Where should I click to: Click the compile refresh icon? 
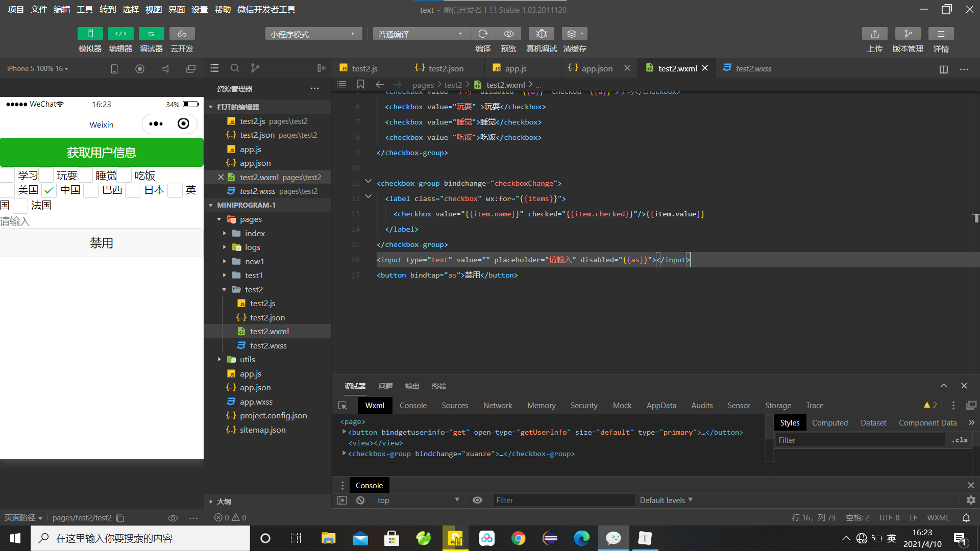[482, 34]
